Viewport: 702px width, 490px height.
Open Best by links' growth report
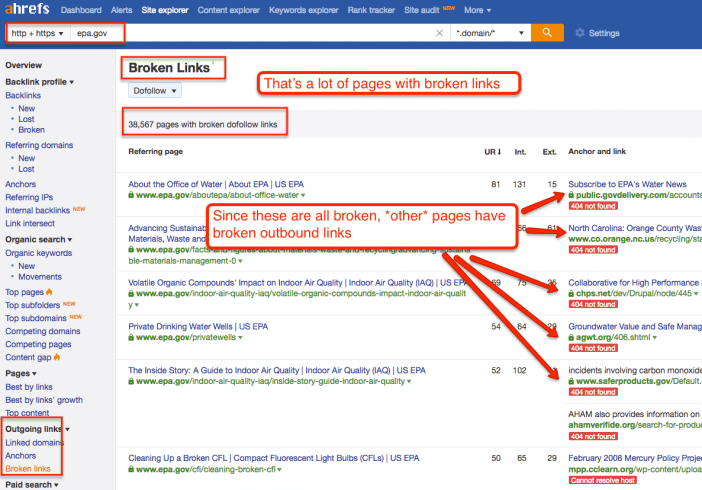(x=44, y=400)
